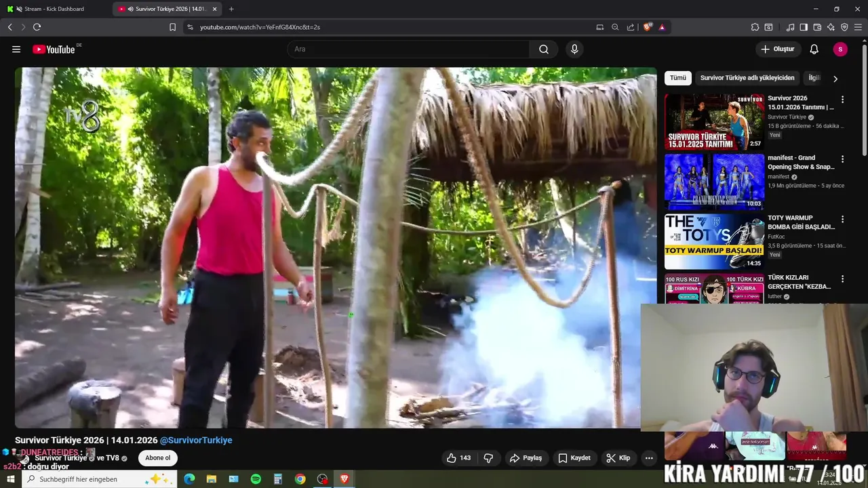Image resolution: width=868 pixels, height=488 pixels.
Task: Open the zoom out indicator in address bar
Action: coord(615,27)
